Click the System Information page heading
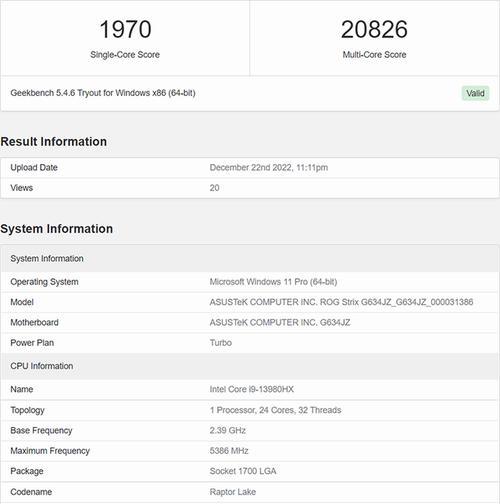Screen dimensions: 500x504 (x=57, y=229)
